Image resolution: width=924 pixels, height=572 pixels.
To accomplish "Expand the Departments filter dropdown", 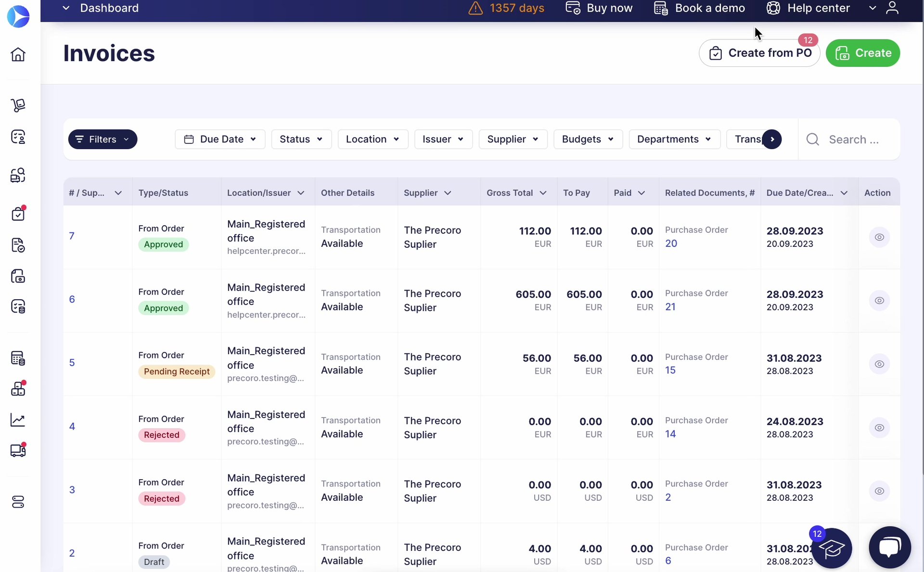I will (x=672, y=139).
